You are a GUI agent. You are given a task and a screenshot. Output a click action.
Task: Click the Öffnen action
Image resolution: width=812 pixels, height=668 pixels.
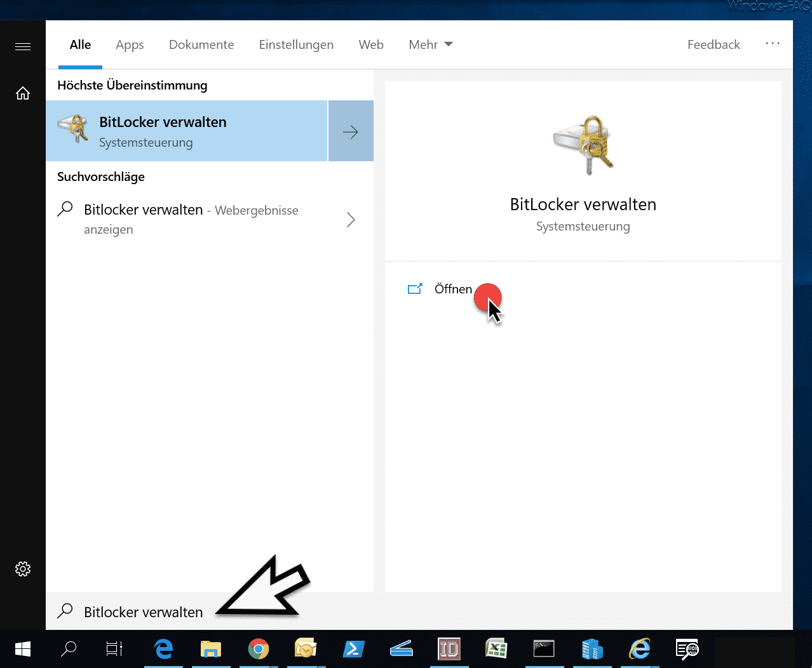[453, 289]
